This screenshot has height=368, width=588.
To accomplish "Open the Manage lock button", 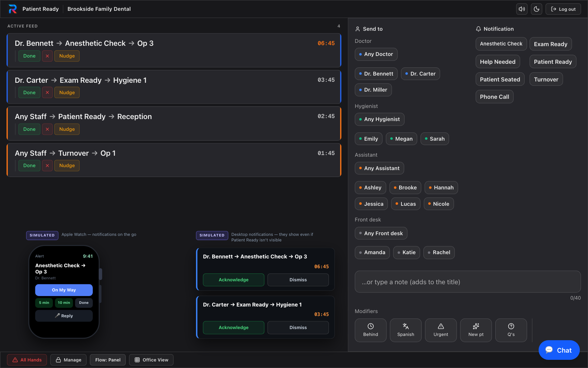I will [68, 360].
